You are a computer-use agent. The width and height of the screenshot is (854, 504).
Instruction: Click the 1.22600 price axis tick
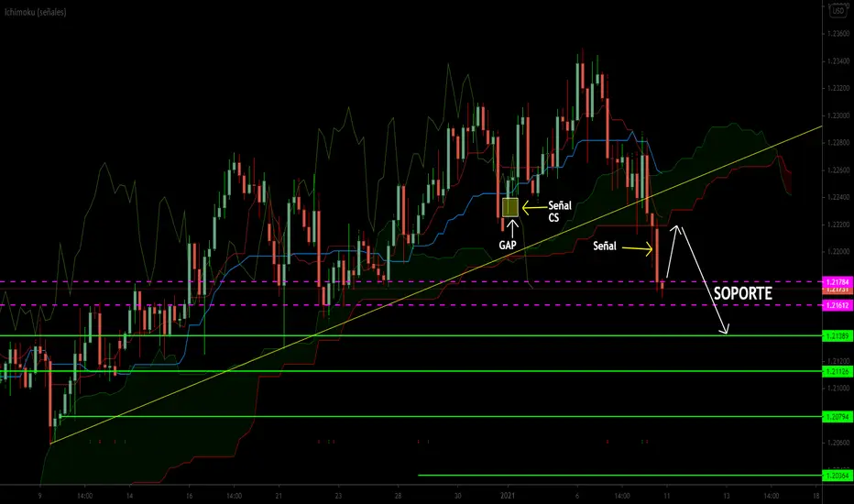[838, 170]
